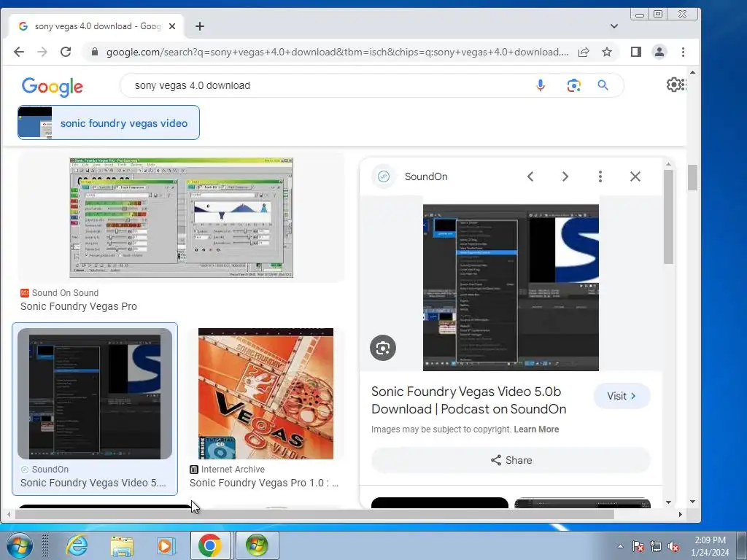Viewport: 747px width, 560px height.
Task: Show hidden system tray icons
Action: tap(620, 546)
